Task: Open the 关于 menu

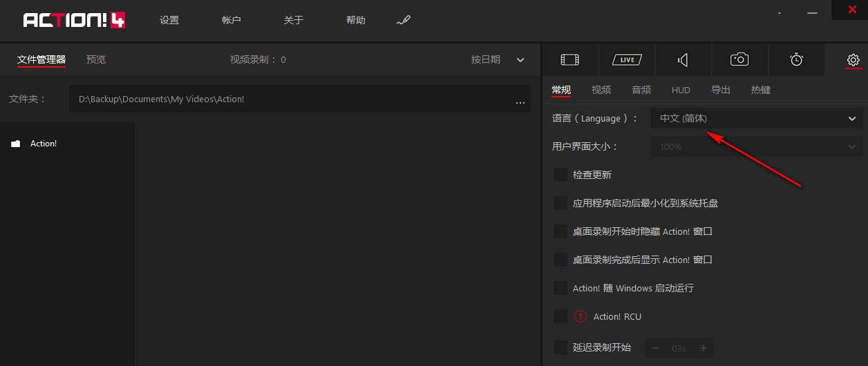Action: [294, 20]
